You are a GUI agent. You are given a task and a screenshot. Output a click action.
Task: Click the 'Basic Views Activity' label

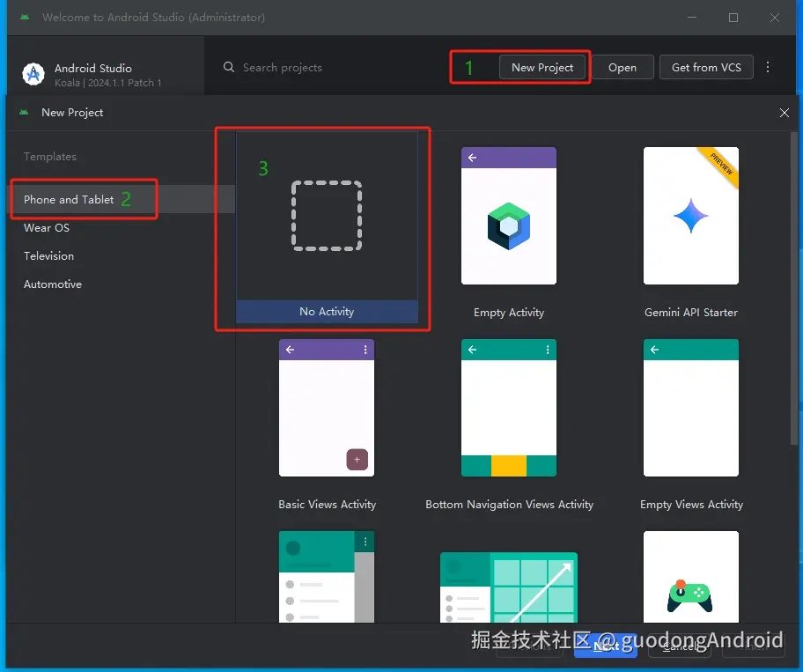[327, 505]
